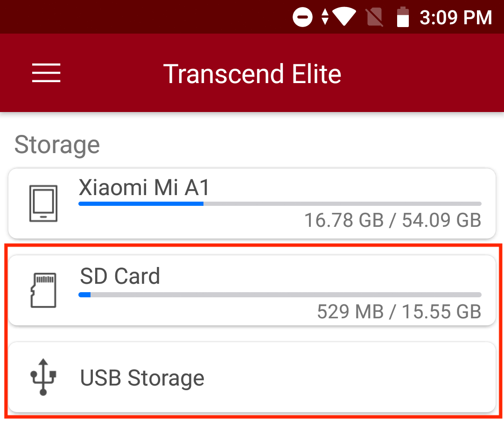Tap the battery status icon
The image size is (504, 428).
click(402, 18)
